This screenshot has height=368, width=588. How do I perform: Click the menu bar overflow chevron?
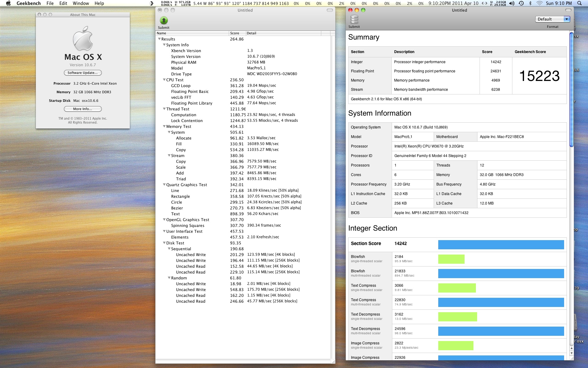(152, 3)
